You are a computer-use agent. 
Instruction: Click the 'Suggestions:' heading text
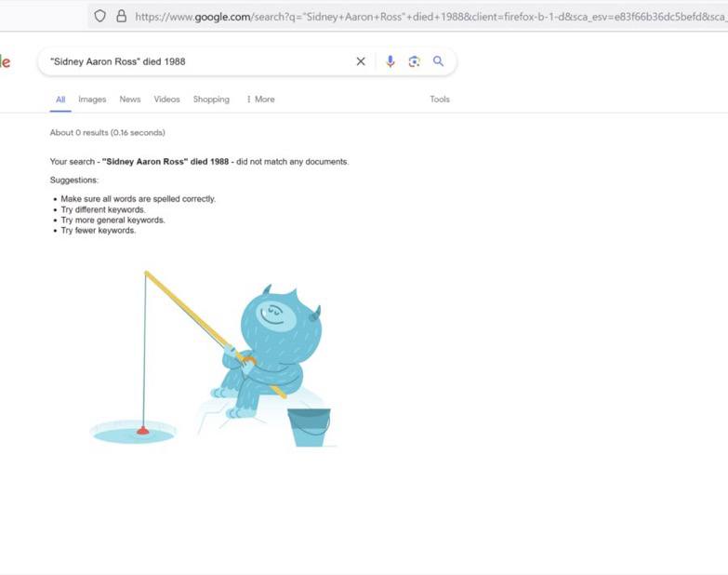coord(73,181)
